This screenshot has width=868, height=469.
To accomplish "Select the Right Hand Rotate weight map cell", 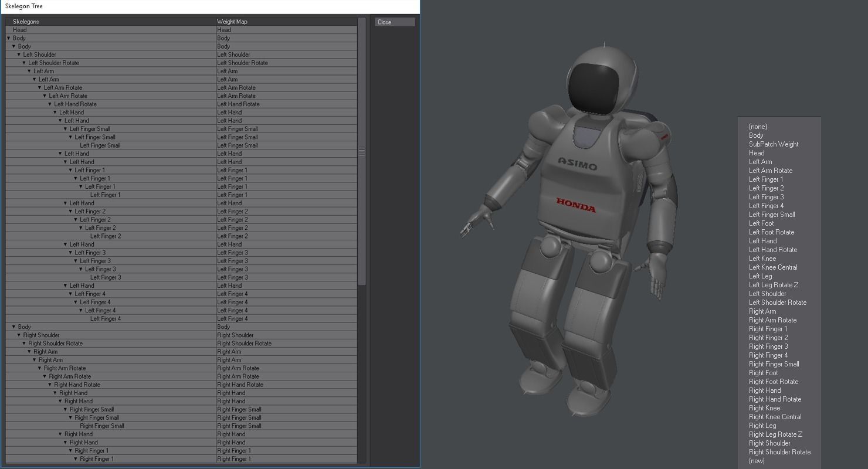I will tap(286, 385).
